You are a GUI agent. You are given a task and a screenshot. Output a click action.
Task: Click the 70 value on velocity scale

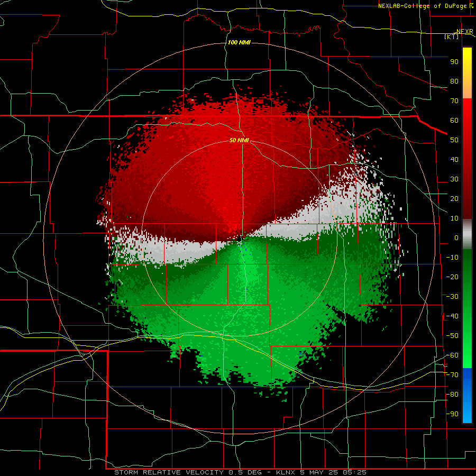454,101
